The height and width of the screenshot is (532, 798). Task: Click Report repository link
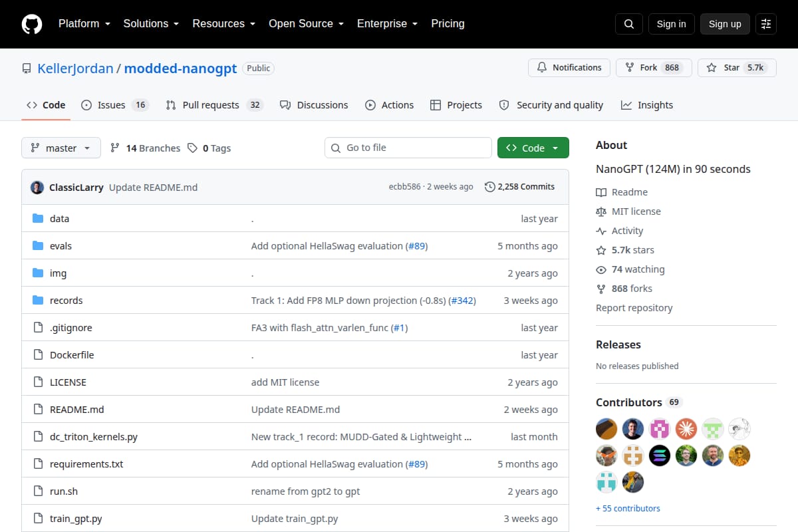tap(634, 308)
